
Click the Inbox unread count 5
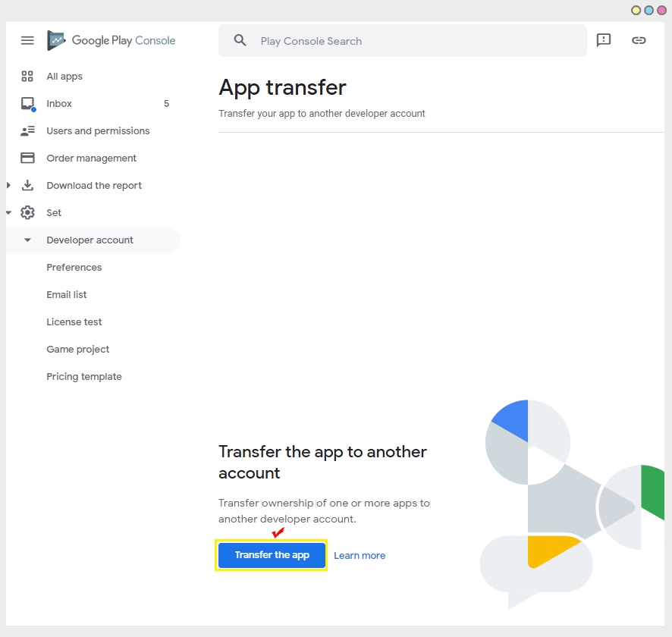(x=166, y=104)
